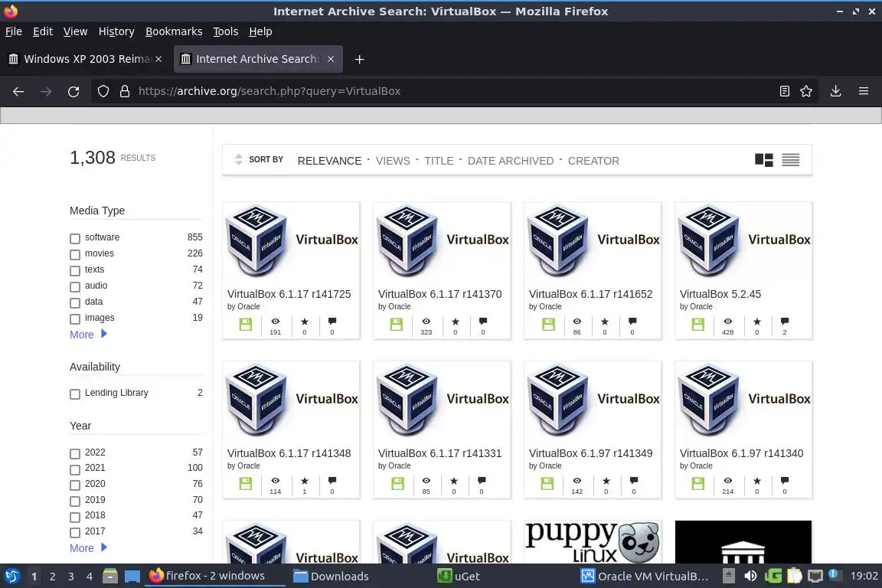This screenshot has width=882, height=588.
Task: Click the volume speaker tray icon
Action: pyautogui.click(x=750, y=577)
